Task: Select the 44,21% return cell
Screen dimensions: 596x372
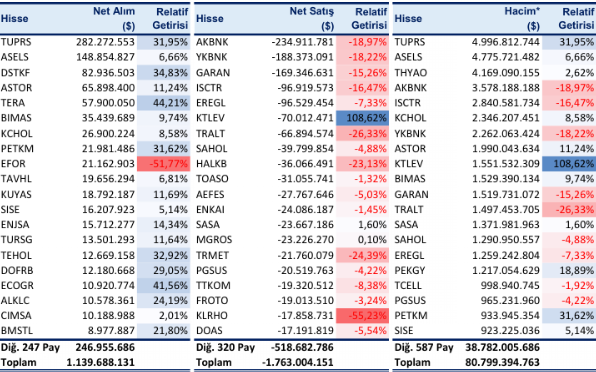Action: point(163,103)
